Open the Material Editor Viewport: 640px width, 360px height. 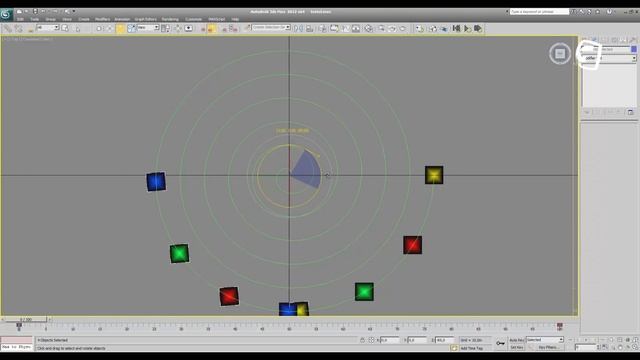[x=369, y=29]
